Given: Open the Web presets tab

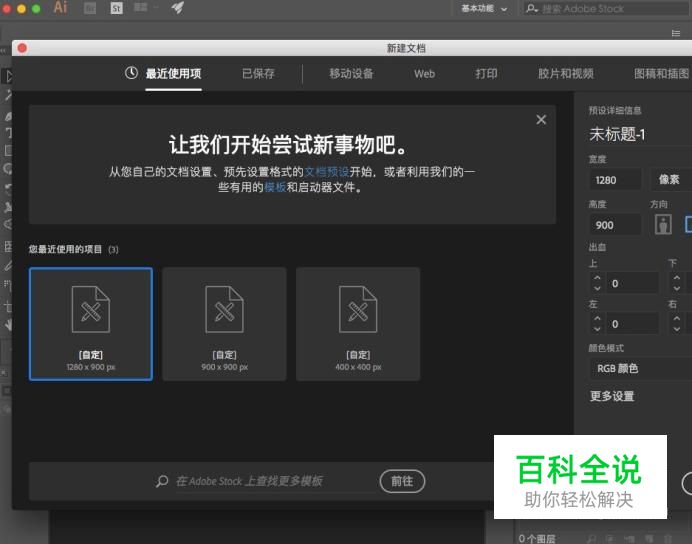Looking at the screenshot, I should click(x=424, y=74).
